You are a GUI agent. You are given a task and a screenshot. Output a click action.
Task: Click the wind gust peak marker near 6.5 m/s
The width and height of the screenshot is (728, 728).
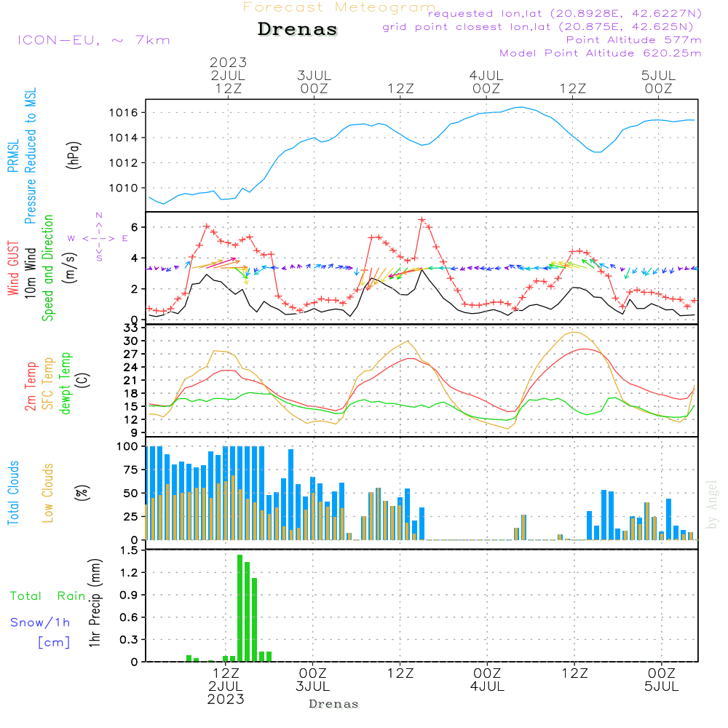[422, 220]
